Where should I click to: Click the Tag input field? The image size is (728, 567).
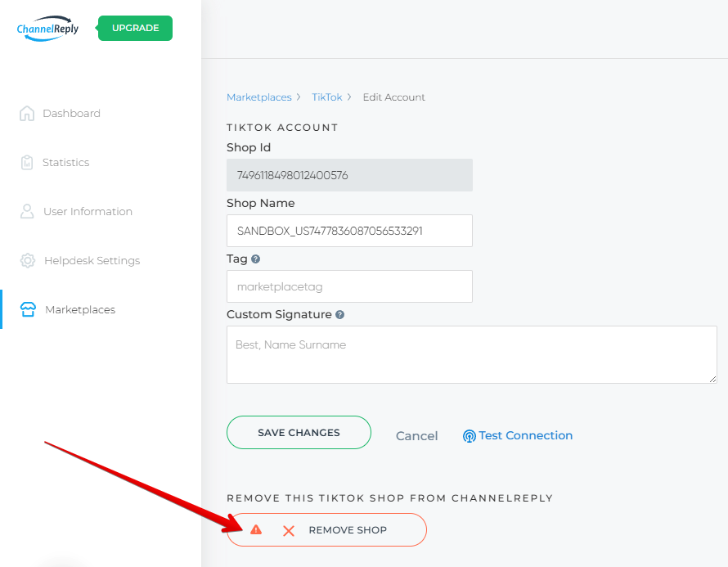pos(349,286)
